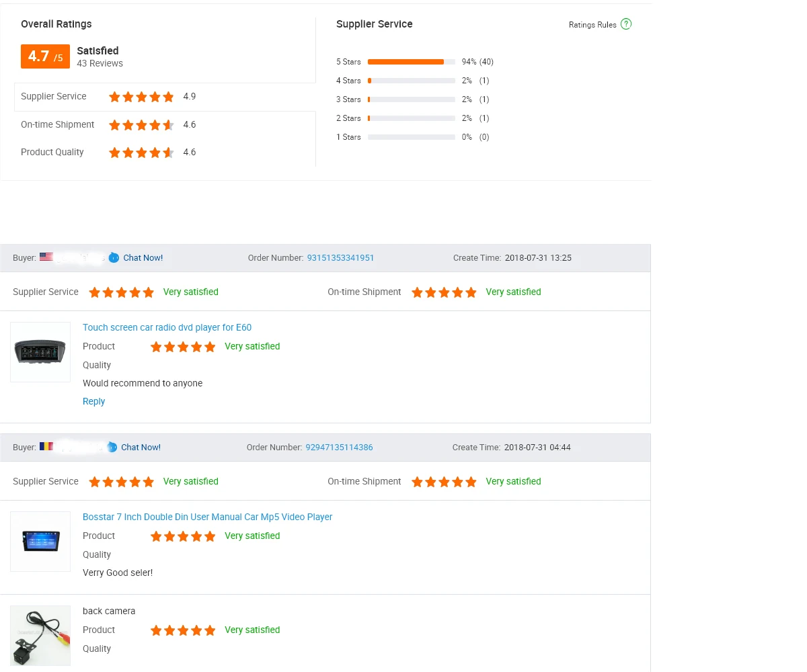Select the On-time Shipment rating row

click(58, 125)
